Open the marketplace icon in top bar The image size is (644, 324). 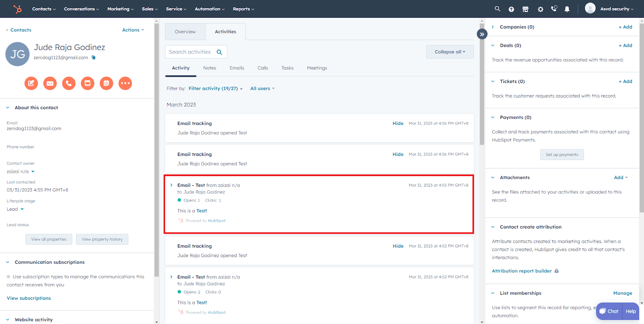click(525, 9)
